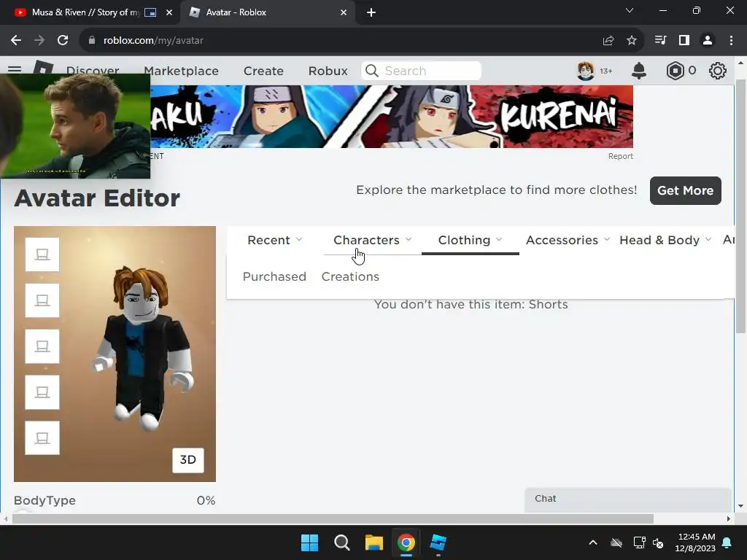This screenshot has width=747, height=560.
Task: Toggle the Chrome side panel
Action: click(x=684, y=41)
